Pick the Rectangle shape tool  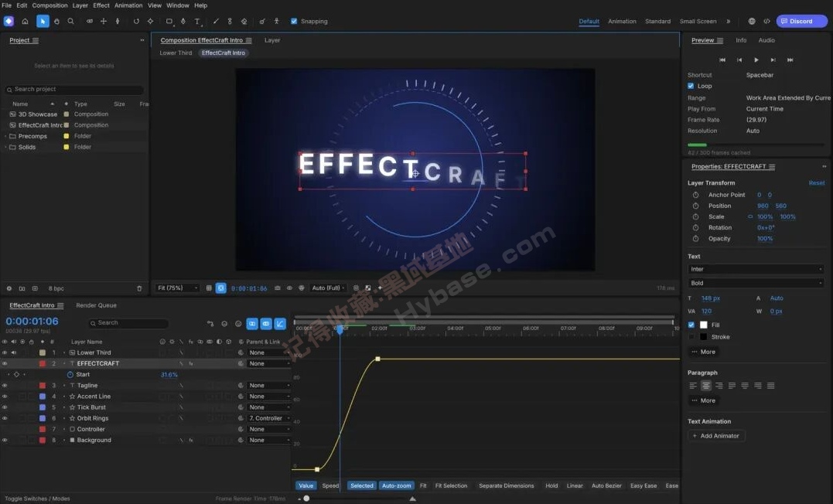169,21
